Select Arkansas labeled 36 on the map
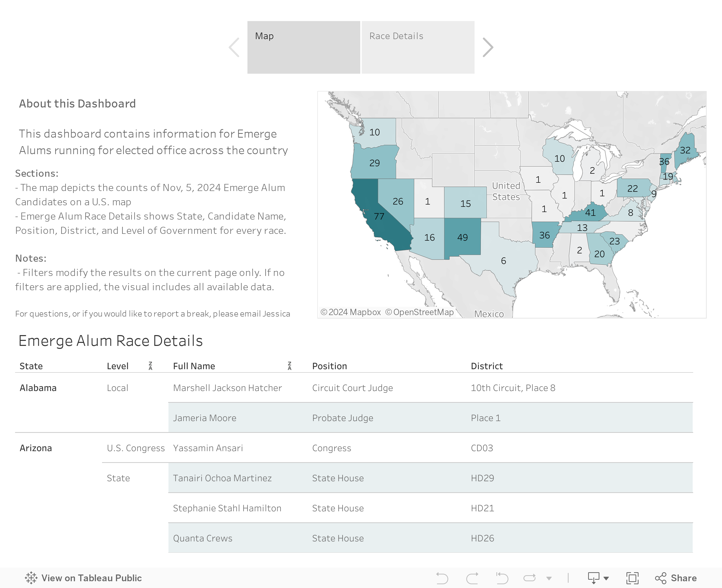This screenshot has height=588, width=722. click(545, 235)
